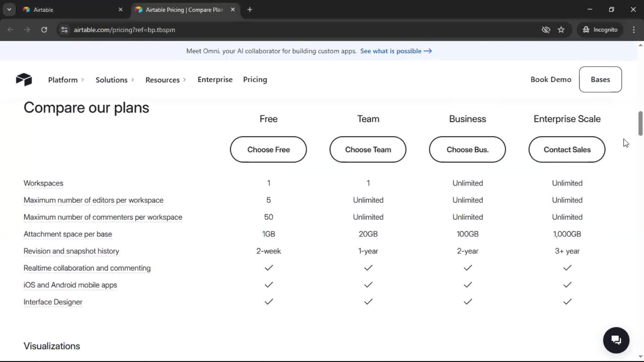This screenshot has height=362, width=644.
Task: Click the Bases button
Action: point(600,79)
